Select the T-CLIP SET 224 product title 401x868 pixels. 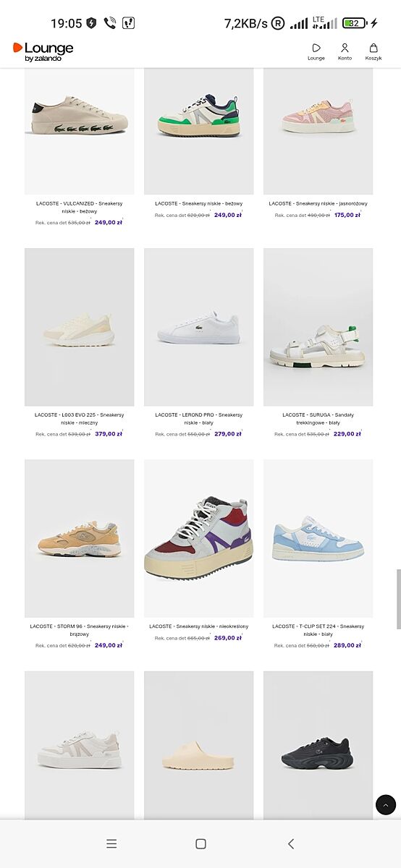pyautogui.click(x=318, y=630)
